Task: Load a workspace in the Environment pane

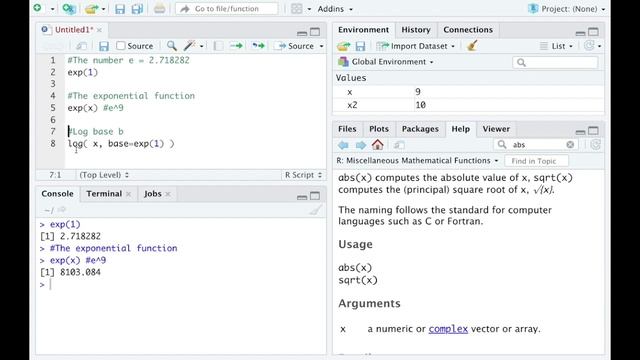Action: coord(344,46)
